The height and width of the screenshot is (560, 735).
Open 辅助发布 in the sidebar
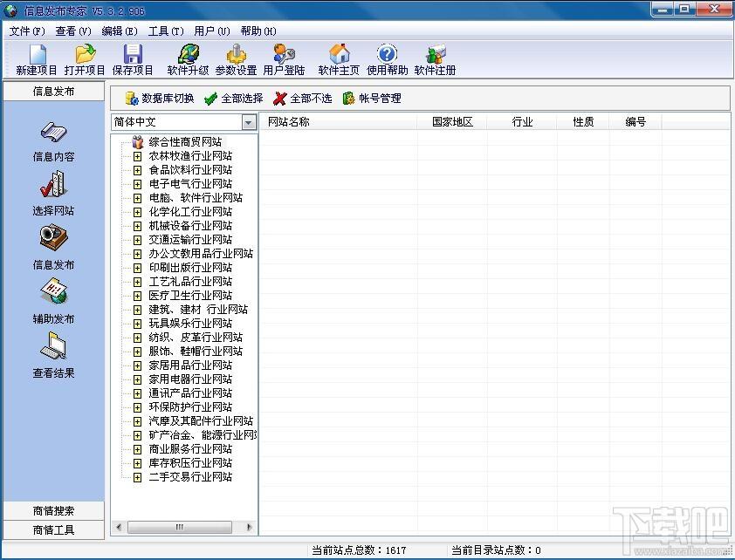53,302
